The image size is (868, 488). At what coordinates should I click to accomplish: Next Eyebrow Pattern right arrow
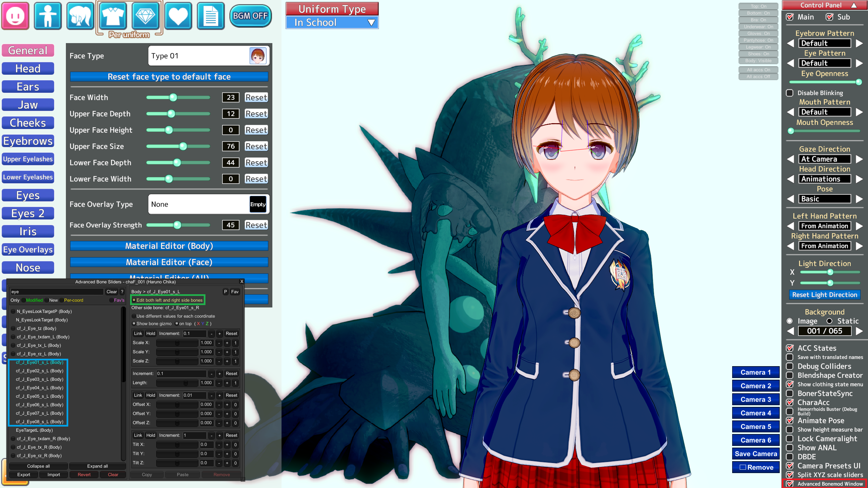(x=859, y=43)
